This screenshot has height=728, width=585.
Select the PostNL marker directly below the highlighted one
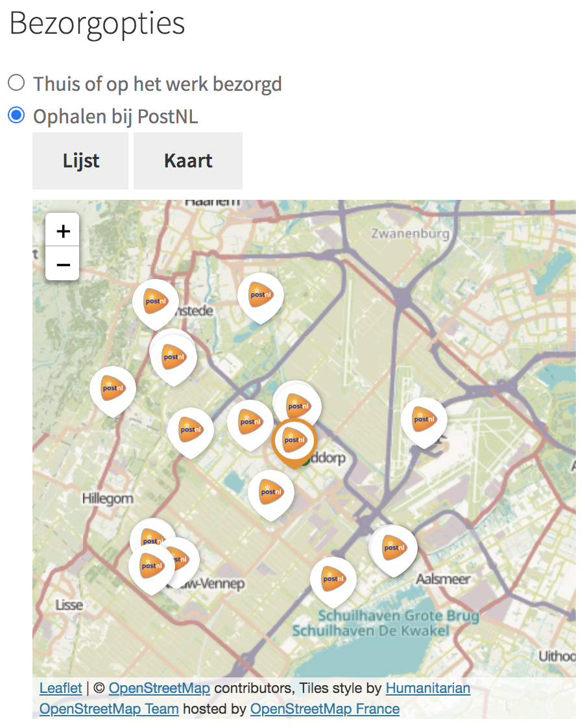click(270, 492)
